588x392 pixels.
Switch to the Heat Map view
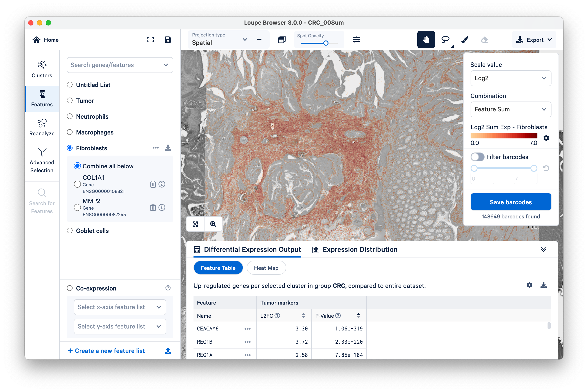click(266, 268)
